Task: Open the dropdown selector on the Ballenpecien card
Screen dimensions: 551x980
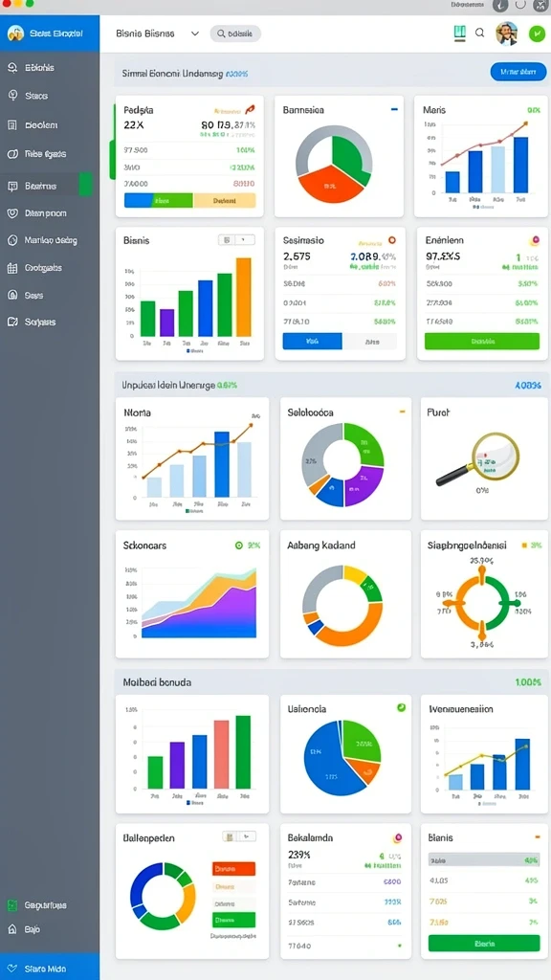Action: click(239, 836)
